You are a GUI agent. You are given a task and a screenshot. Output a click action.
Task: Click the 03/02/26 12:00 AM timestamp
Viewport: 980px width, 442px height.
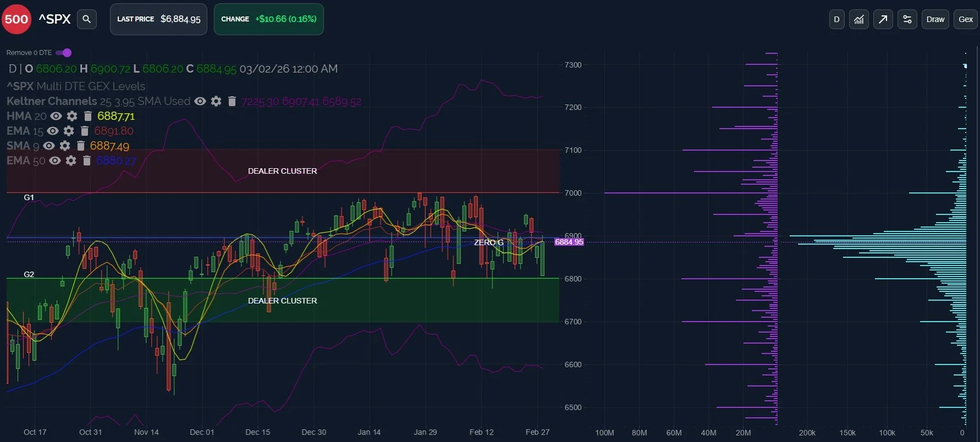coord(288,69)
